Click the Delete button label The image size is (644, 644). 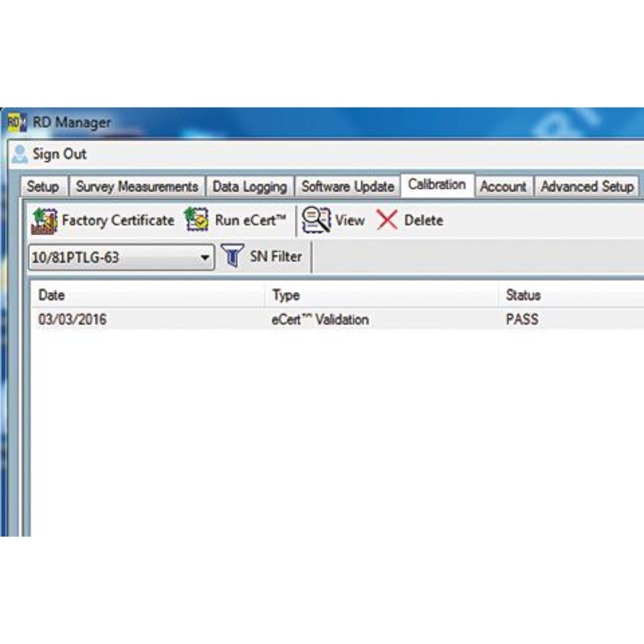coord(423,221)
